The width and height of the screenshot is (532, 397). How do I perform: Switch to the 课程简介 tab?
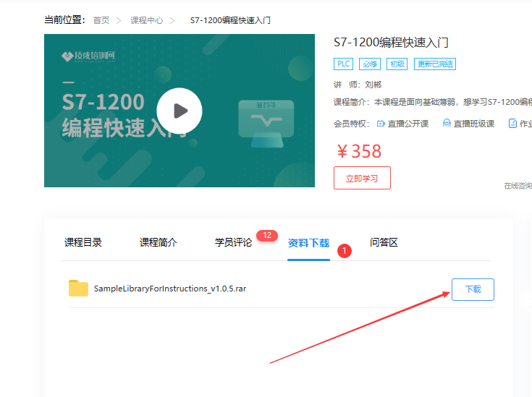point(158,242)
